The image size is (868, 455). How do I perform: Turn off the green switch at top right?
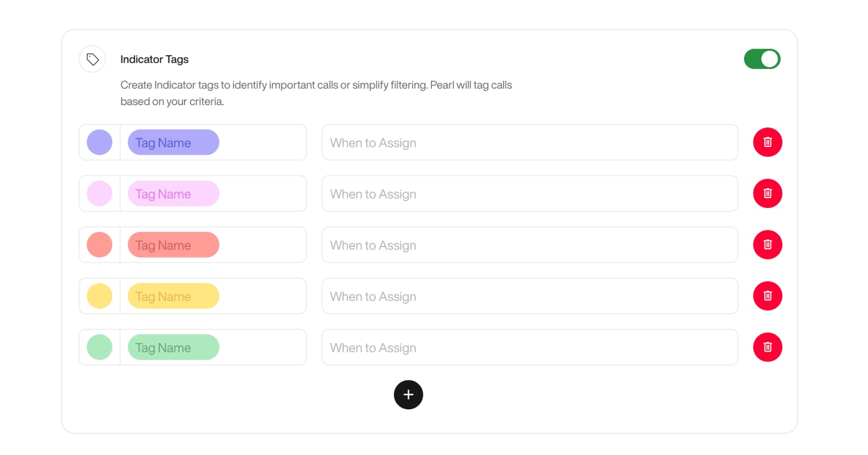(762, 58)
